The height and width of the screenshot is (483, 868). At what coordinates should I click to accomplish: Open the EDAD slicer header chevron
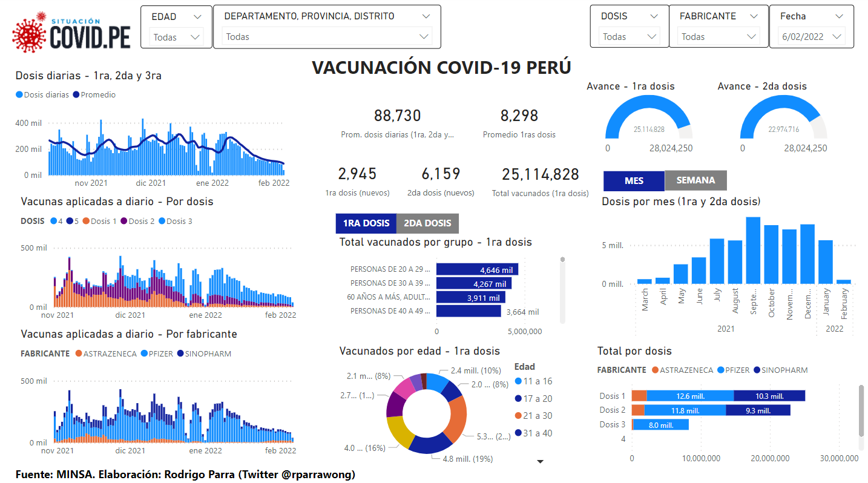click(x=197, y=17)
